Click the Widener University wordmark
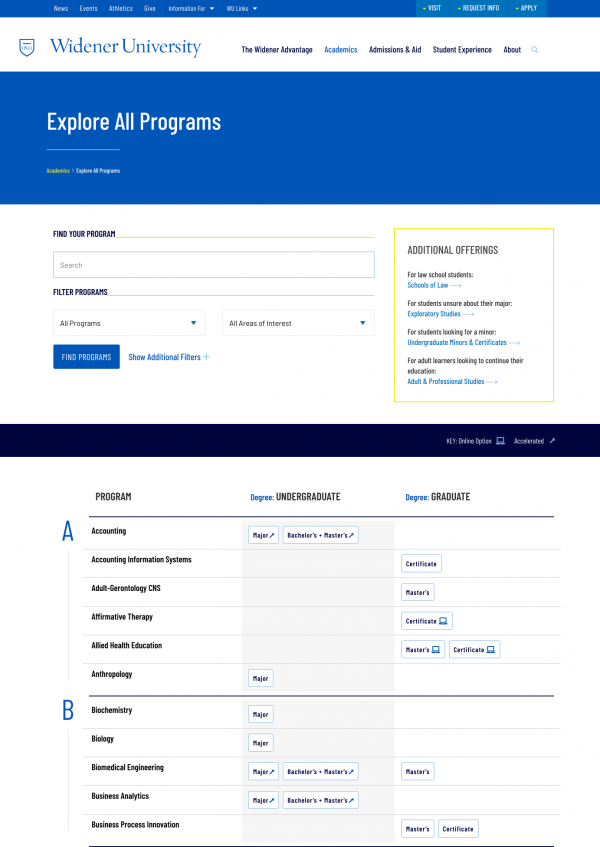Screen dimensions: 600x847 pos(125,47)
